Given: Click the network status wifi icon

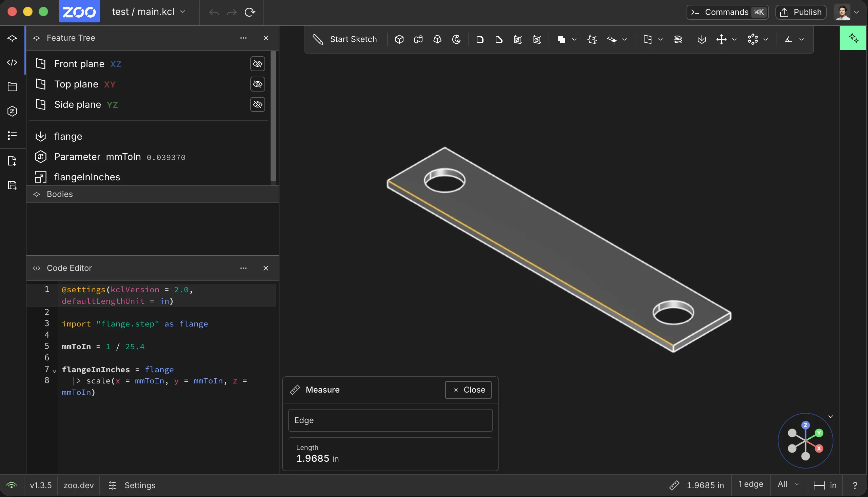Looking at the screenshot, I should [x=12, y=485].
